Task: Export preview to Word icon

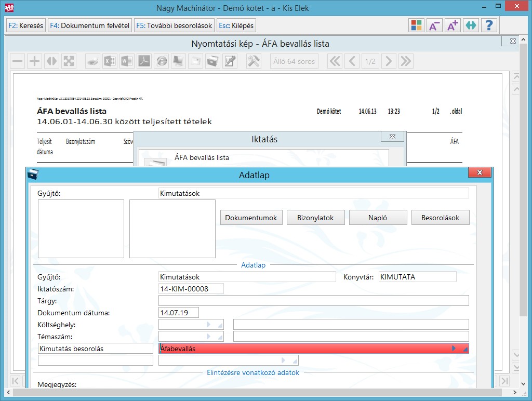Action: point(127,61)
